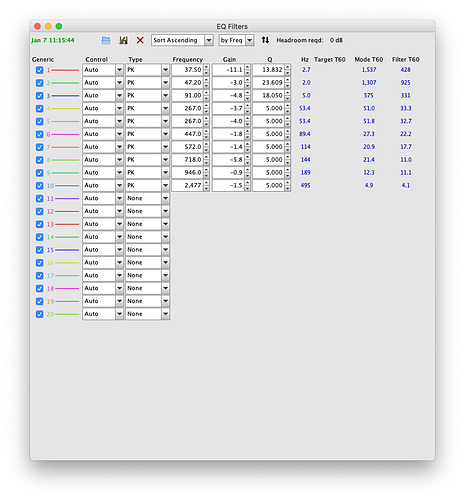
Task: Open filter 11 Type None dropdown
Action: [x=148, y=199]
